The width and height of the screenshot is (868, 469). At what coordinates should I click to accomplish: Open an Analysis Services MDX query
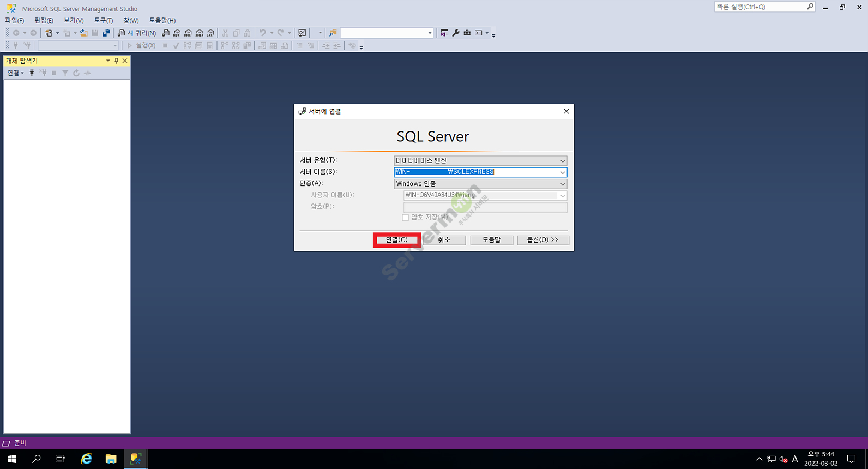point(177,33)
